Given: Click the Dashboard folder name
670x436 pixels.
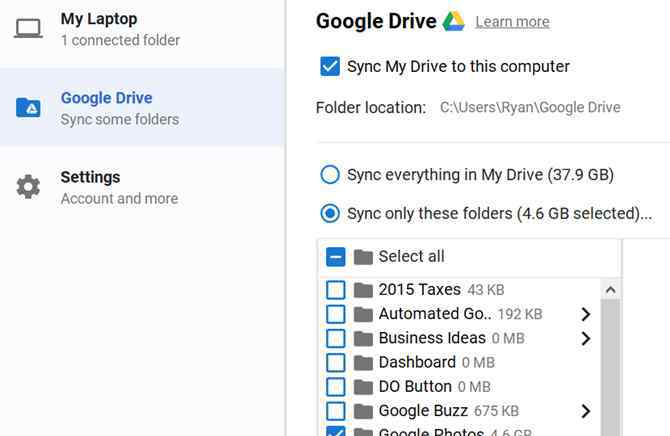Looking at the screenshot, I should pyautogui.click(x=417, y=362).
